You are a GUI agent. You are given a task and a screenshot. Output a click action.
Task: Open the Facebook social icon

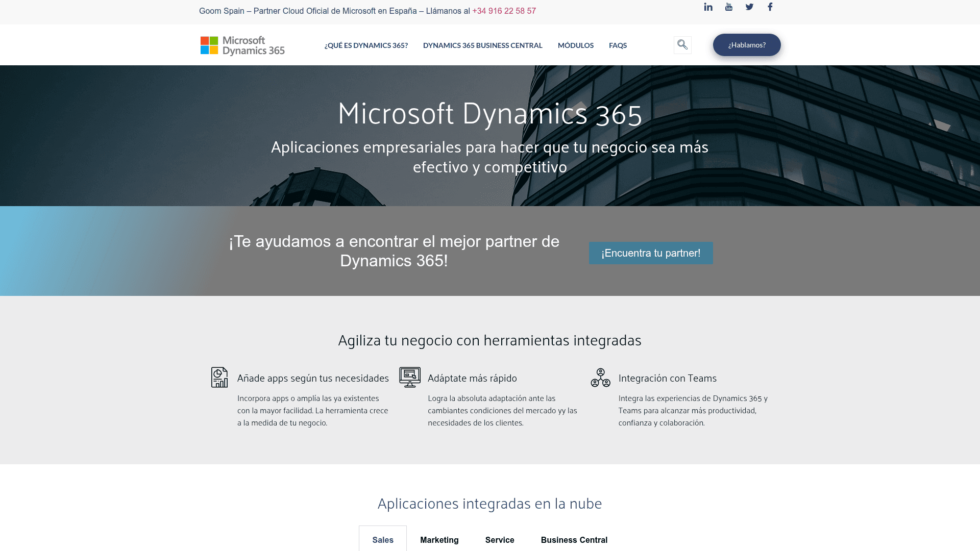pyautogui.click(x=770, y=7)
